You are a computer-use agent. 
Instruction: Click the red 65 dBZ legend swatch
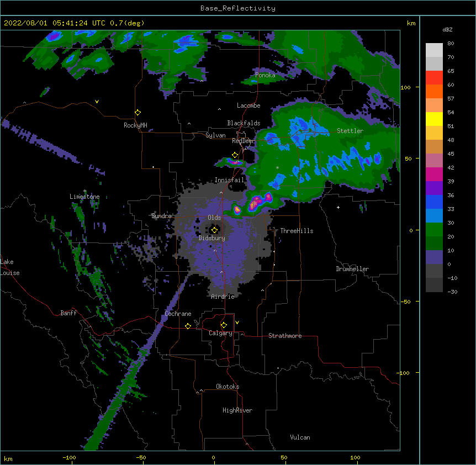[434, 78]
